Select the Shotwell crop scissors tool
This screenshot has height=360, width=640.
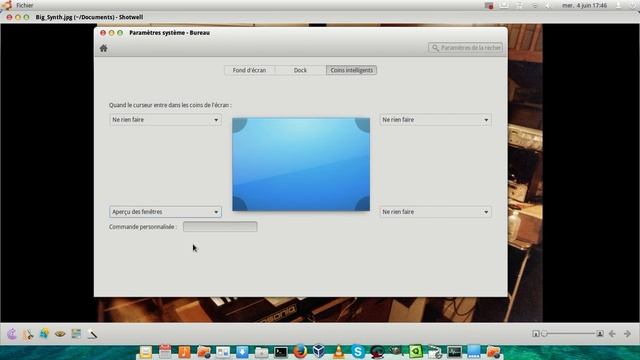point(28,334)
